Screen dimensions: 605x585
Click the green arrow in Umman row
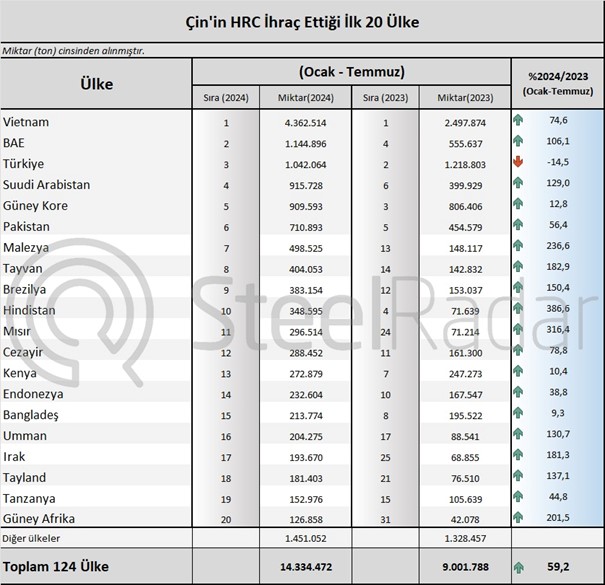(x=518, y=434)
